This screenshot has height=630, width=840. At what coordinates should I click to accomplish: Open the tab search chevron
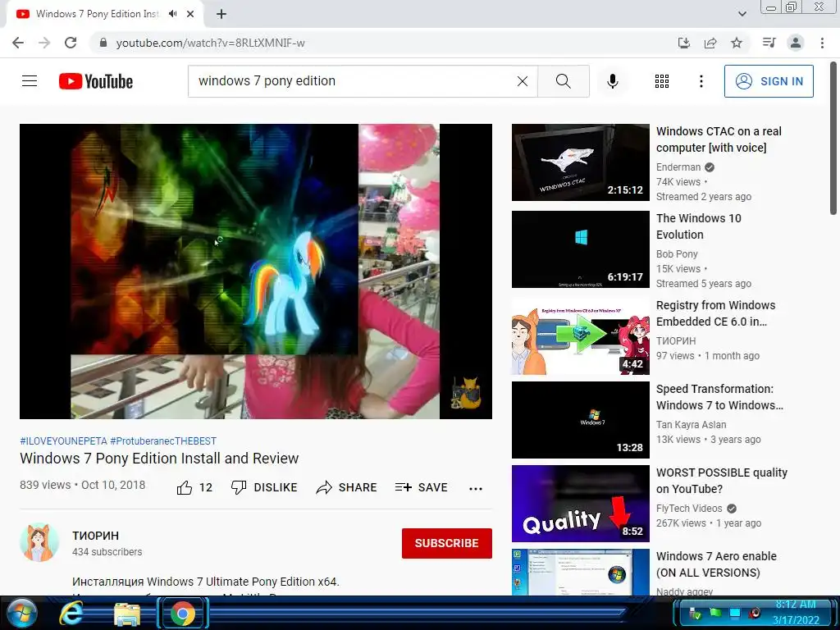(x=742, y=14)
